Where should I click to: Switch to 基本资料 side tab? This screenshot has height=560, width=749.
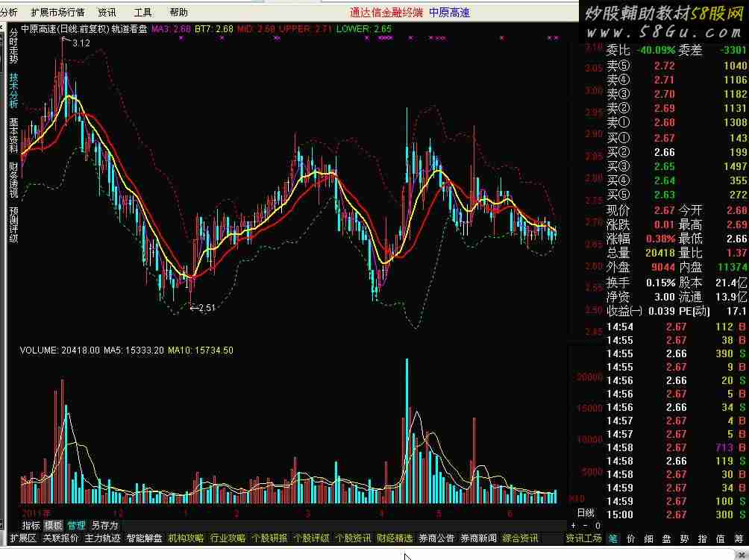tap(13, 136)
